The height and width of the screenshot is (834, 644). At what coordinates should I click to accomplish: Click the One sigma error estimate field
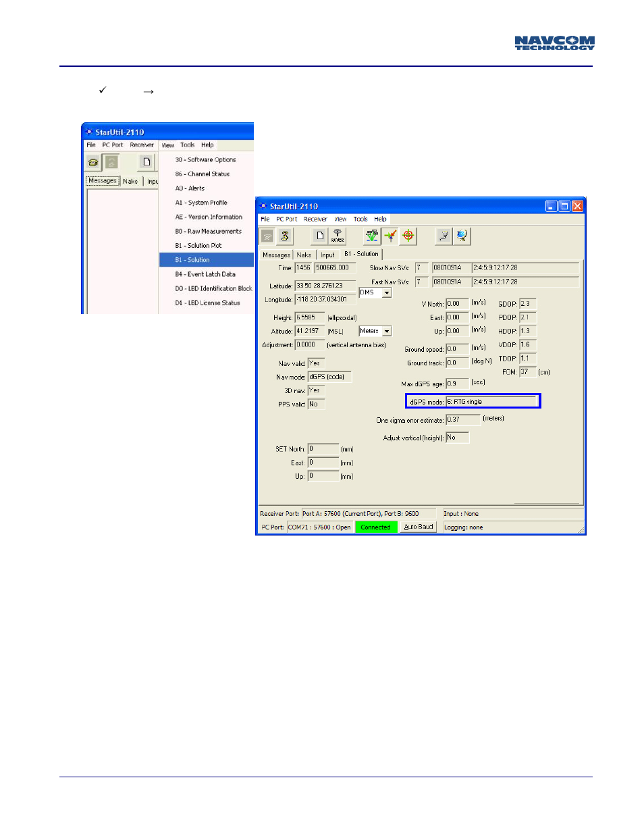coord(463,420)
